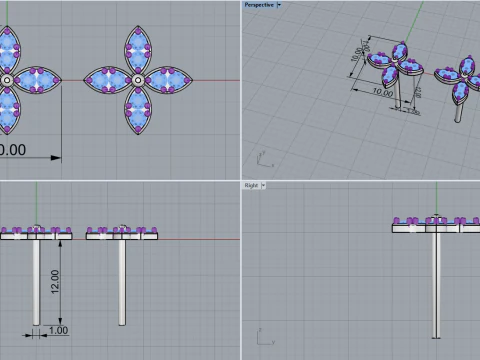Select the 12.00 dimension in the front view

pos(55,282)
